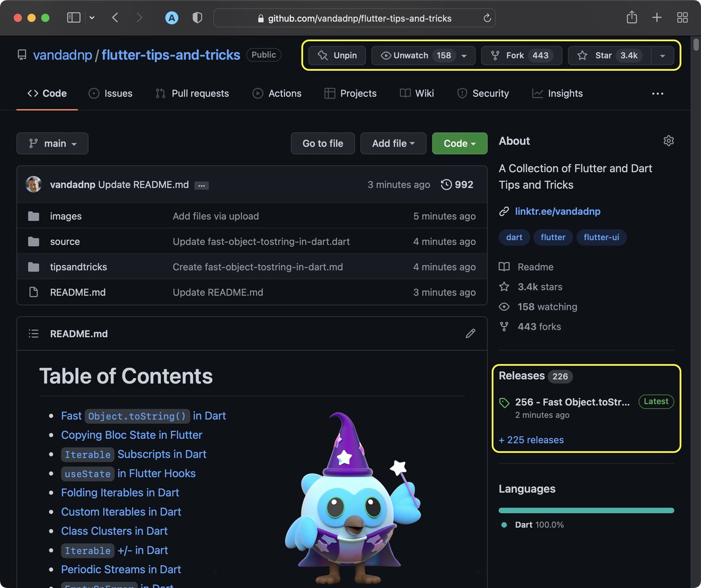
Task: Open the README.md file in the file list
Action: point(78,292)
